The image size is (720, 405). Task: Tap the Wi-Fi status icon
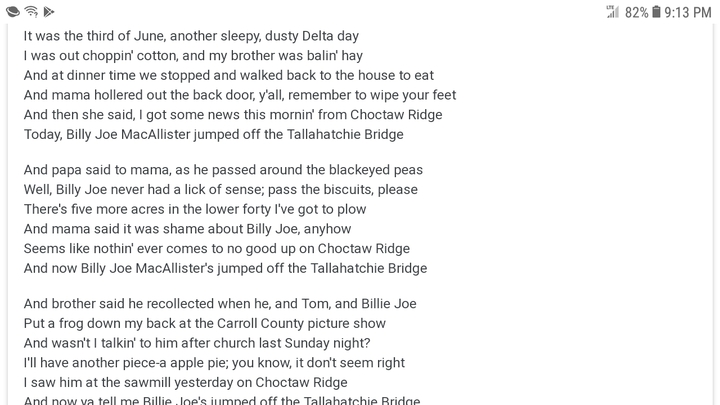click(31, 11)
